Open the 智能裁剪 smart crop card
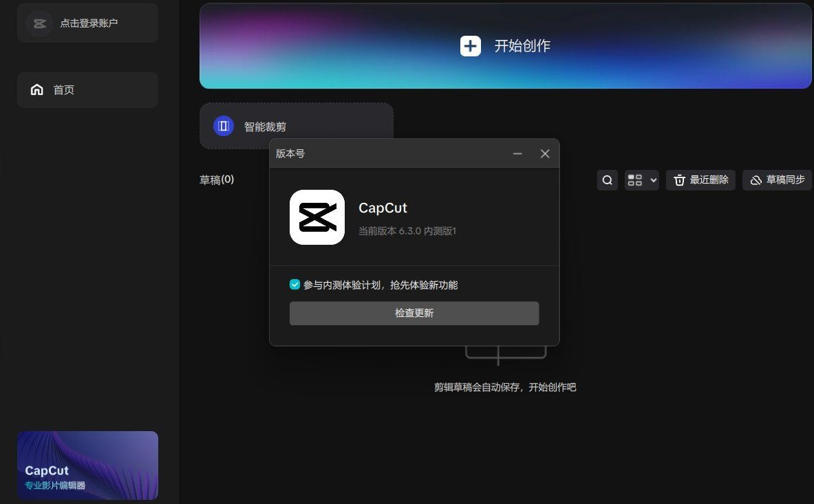The width and height of the screenshot is (814, 504). click(297, 126)
